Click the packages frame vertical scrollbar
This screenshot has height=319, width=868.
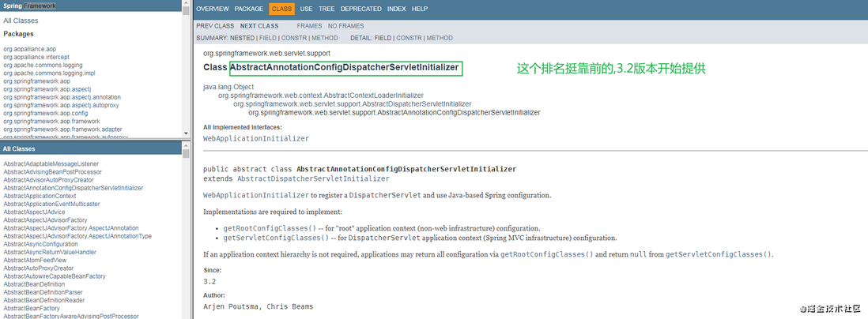point(186,69)
